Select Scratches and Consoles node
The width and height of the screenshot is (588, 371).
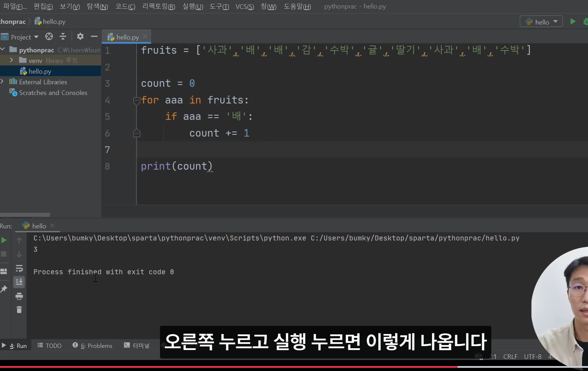[48, 92]
